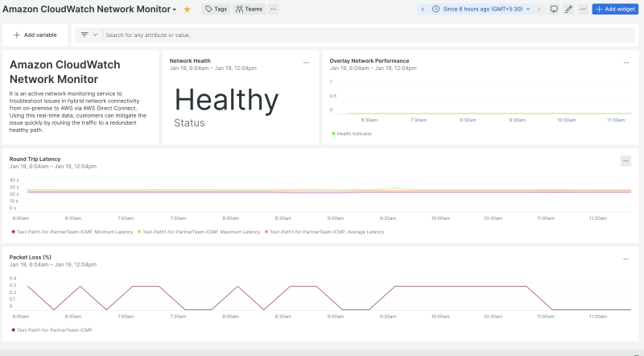This screenshot has width=644, height=356.
Task: Open the Teams button
Action: point(250,9)
